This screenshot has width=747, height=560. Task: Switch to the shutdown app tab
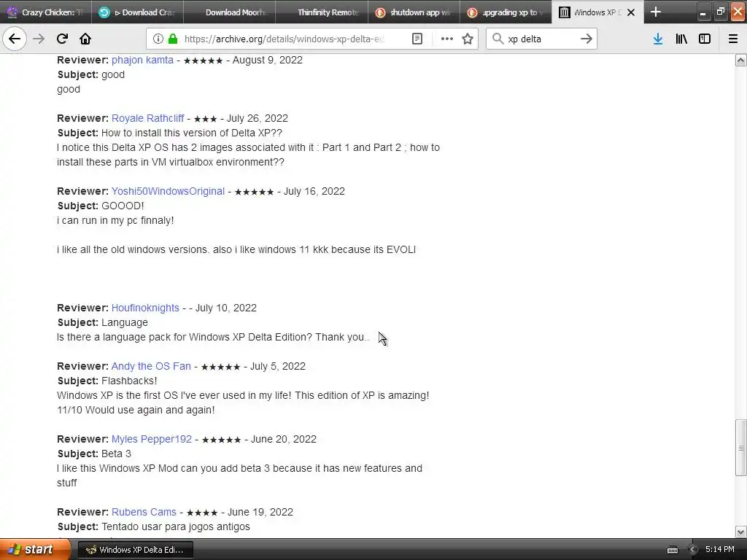(x=414, y=12)
